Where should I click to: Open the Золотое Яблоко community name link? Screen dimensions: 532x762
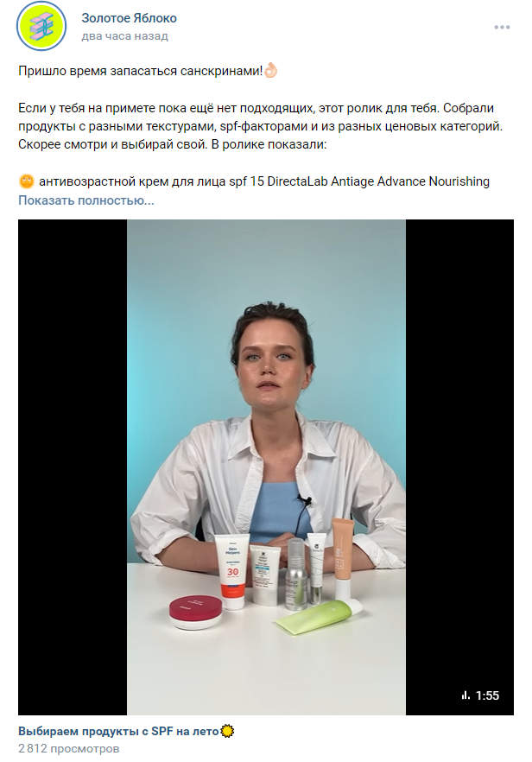point(129,18)
